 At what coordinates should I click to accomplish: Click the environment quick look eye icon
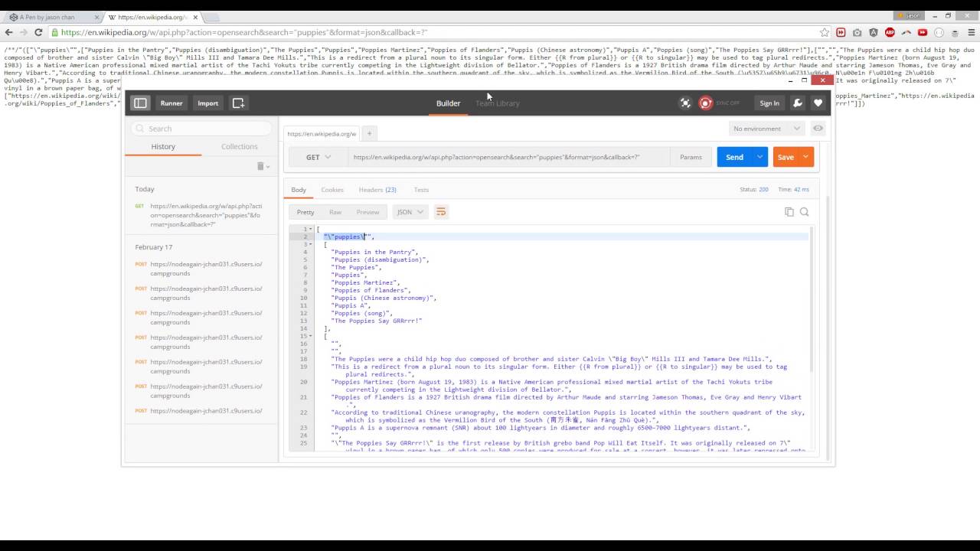[818, 129]
